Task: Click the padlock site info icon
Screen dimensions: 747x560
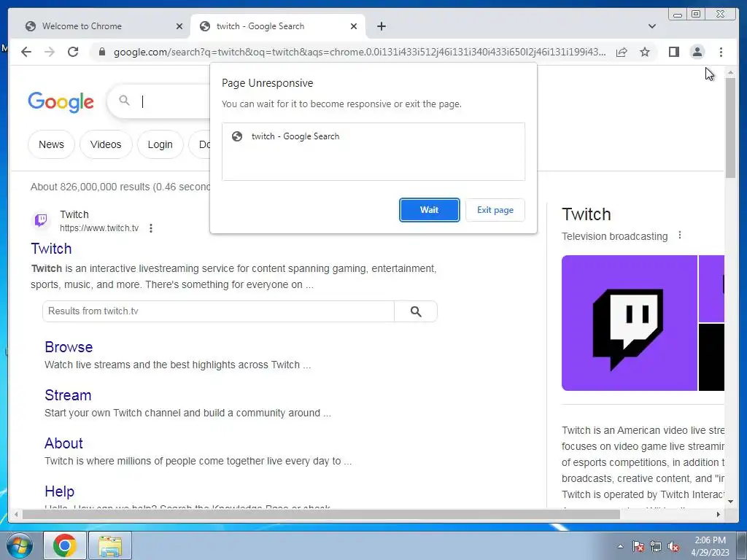Action: tap(101, 52)
